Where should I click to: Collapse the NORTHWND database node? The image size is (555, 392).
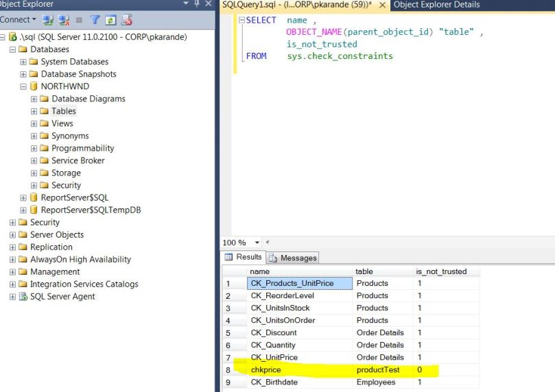[x=23, y=86]
